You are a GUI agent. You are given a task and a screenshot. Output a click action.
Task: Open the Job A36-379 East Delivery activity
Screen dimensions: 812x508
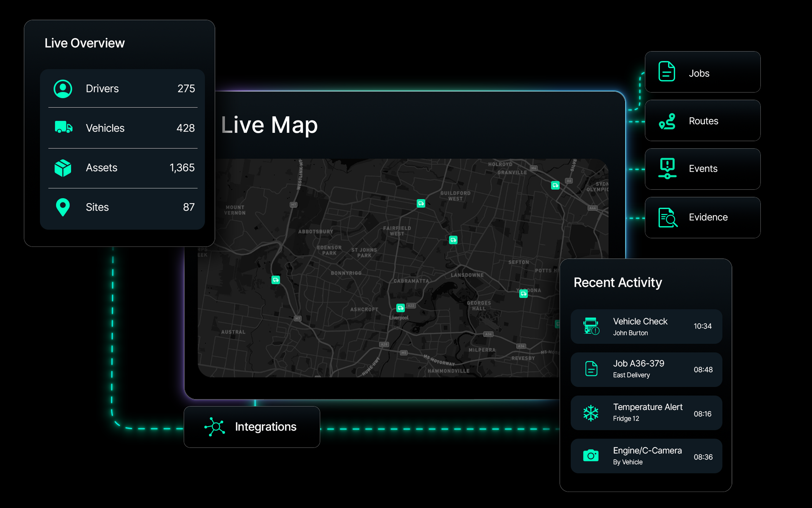[647, 370]
